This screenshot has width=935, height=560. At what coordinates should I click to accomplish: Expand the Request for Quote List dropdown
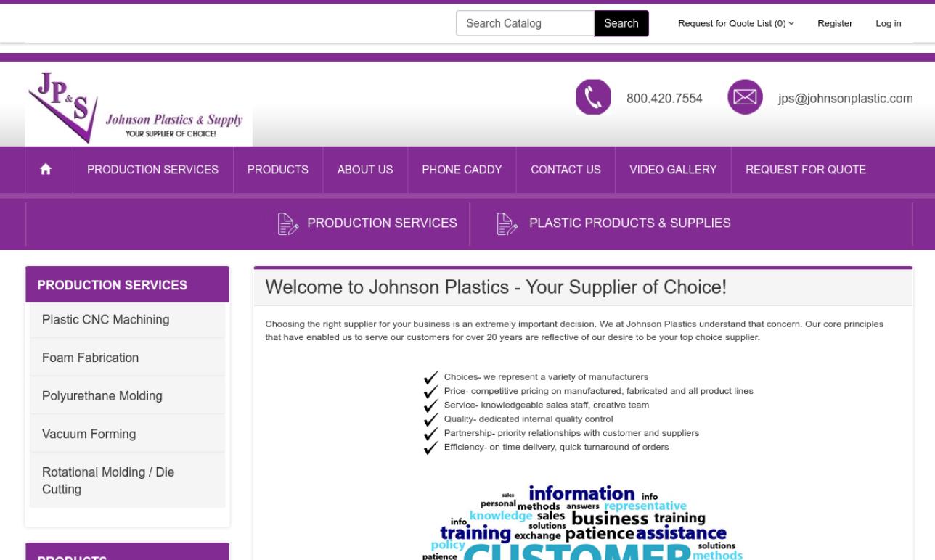point(736,24)
